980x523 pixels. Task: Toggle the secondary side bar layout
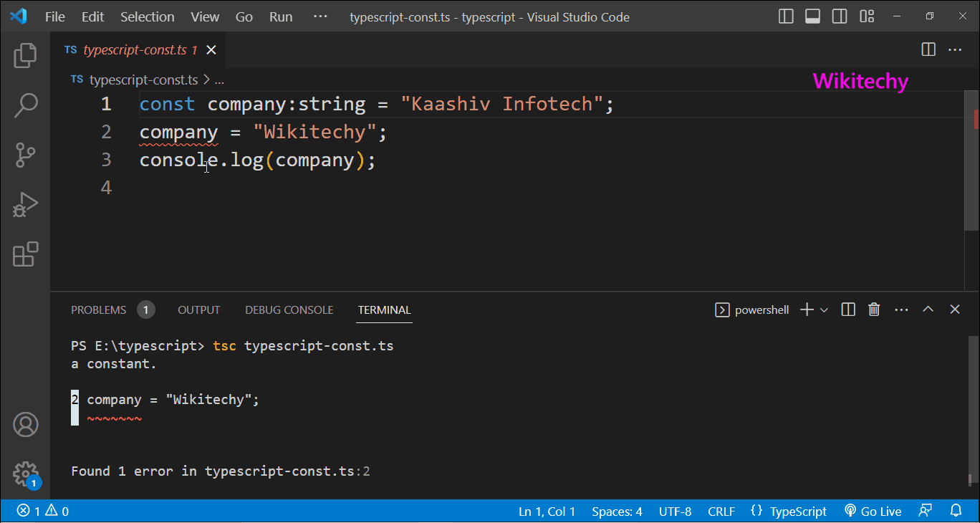pyautogui.click(x=840, y=16)
